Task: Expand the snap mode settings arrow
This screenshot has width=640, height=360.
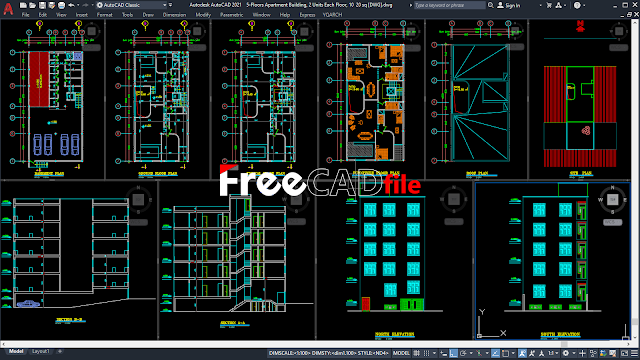Action: tap(434, 353)
